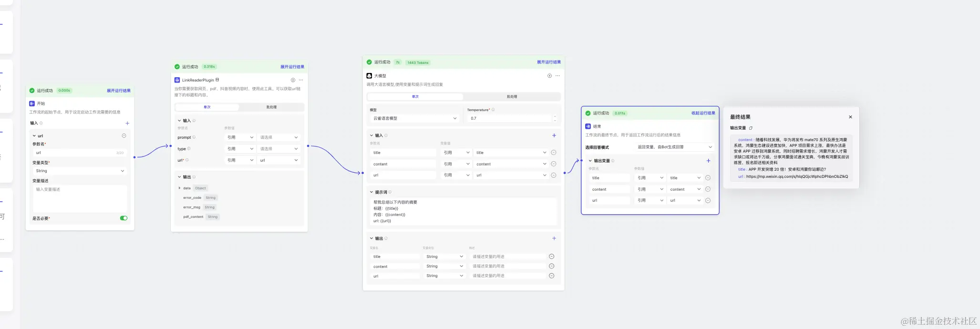Remove the content input in 大模型 node
980x329 pixels.
(554, 164)
